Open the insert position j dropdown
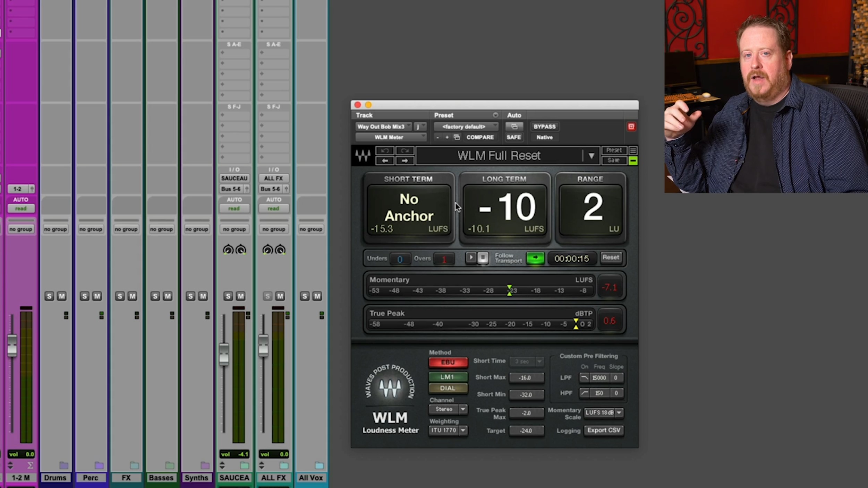 [x=420, y=127]
